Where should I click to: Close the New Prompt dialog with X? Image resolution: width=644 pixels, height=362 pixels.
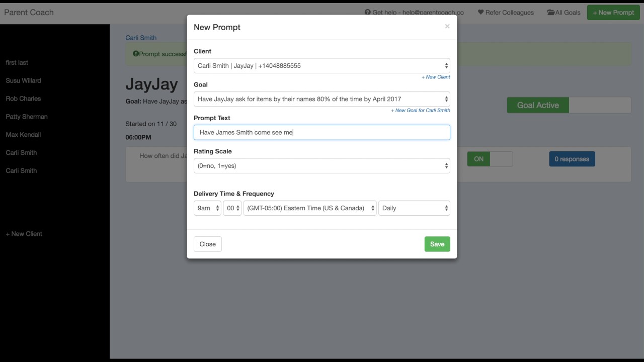(447, 27)
